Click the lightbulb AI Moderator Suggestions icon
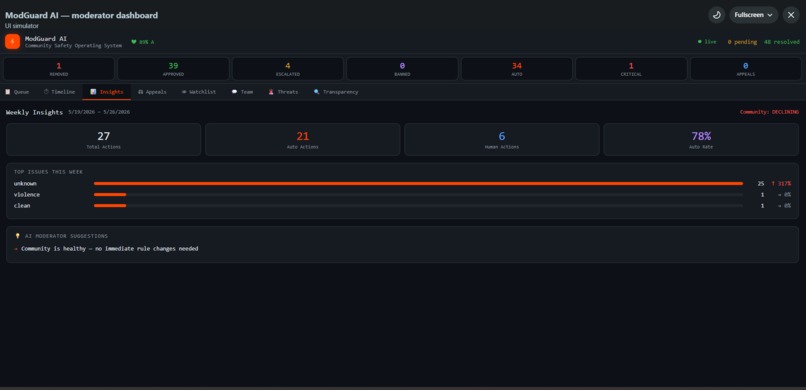The image size is (806, 390). (x=17, y=236)
